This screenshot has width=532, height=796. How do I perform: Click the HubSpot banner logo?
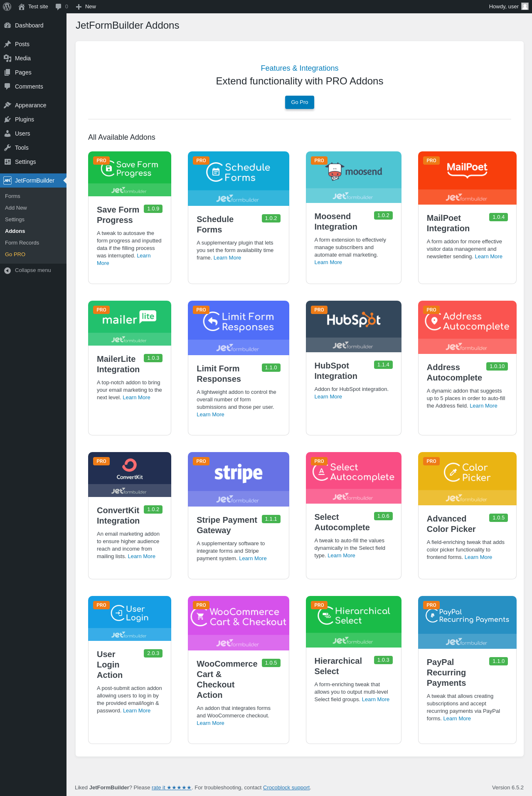click(354, 319)
